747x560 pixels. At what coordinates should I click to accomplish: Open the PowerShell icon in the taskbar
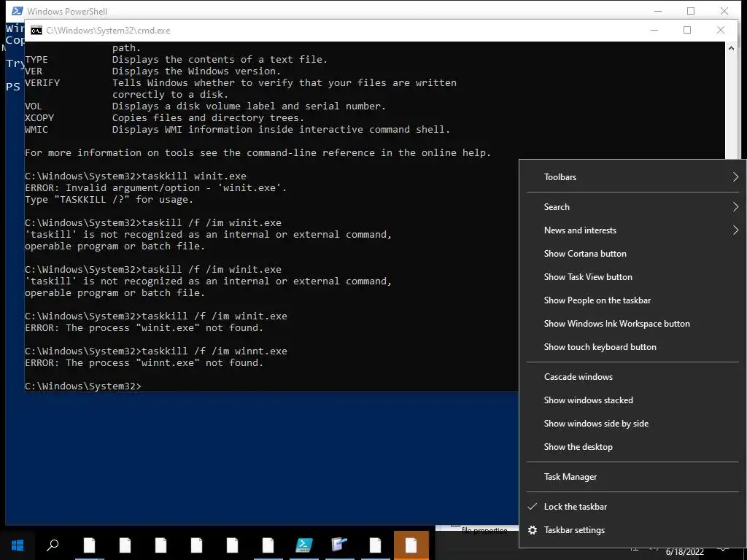304,545
